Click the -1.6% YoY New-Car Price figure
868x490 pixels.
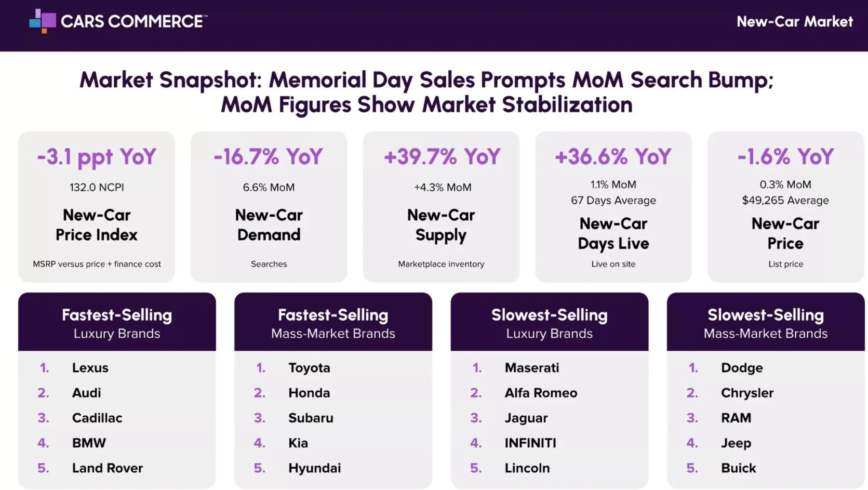pos(785,156)
